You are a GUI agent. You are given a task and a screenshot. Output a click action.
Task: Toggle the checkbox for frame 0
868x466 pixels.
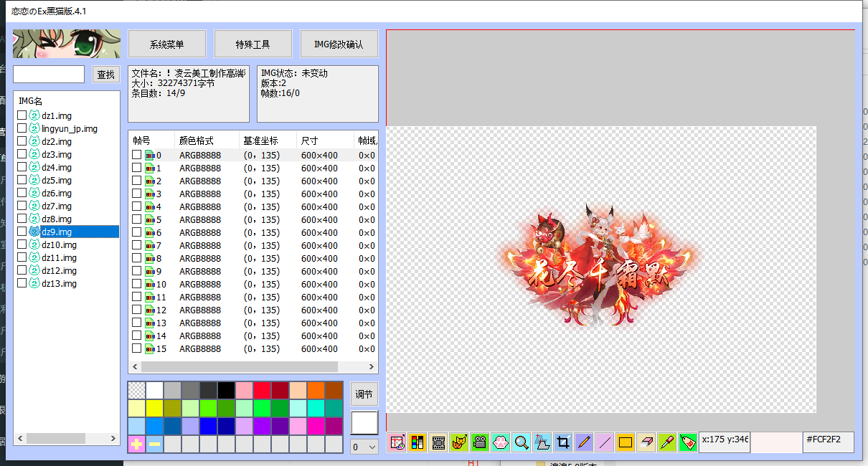[x=136, y=154]
